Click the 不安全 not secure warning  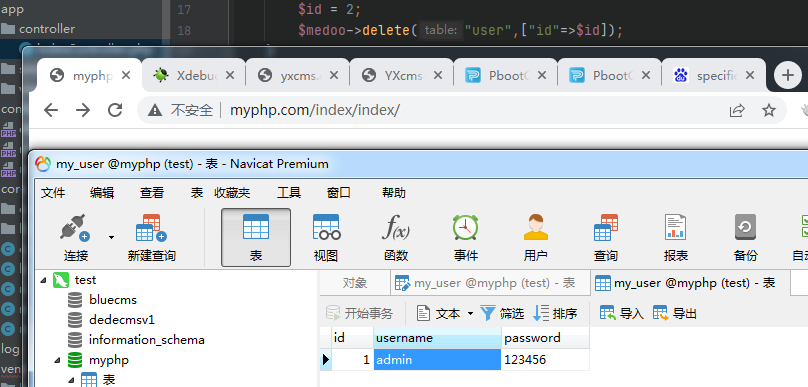click(x=180, y=110)
